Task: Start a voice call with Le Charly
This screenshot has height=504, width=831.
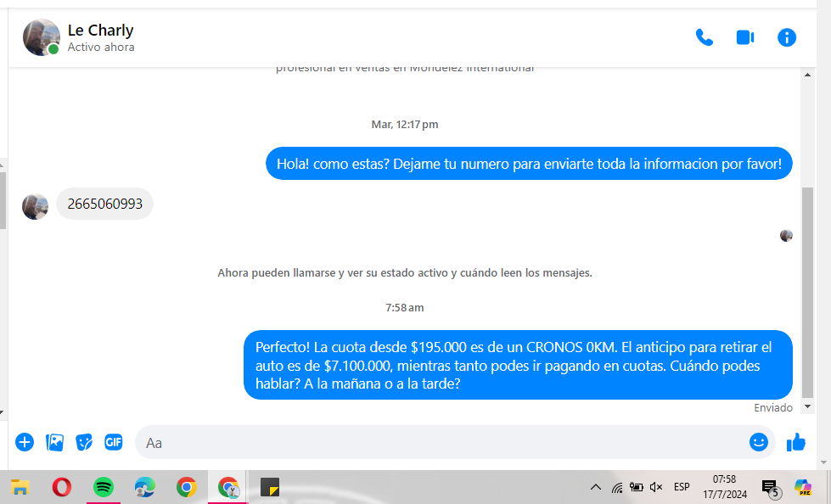Action: (704, 37)
